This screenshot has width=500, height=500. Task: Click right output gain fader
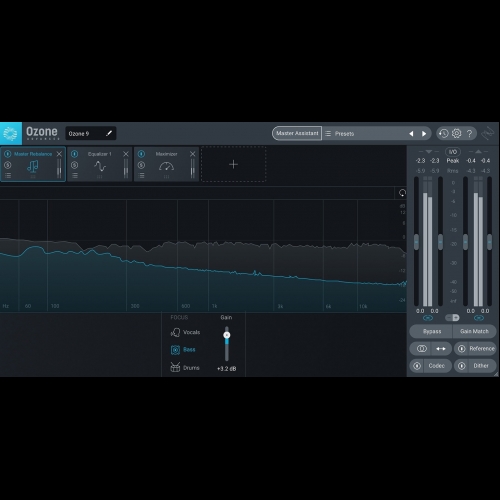click(x=489, y=242)
